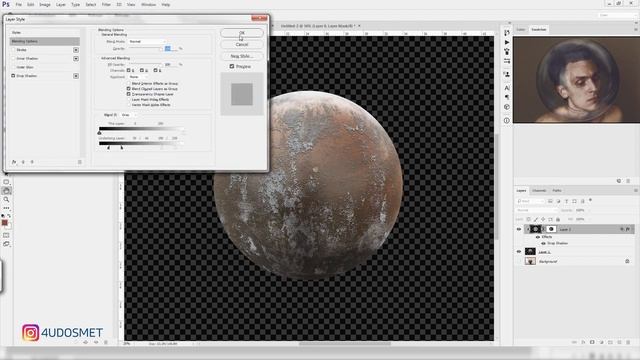640x360 pixels.
Task: Toggle Transparency Shapes Layer checkbox
Action: [x=129, y=94]
